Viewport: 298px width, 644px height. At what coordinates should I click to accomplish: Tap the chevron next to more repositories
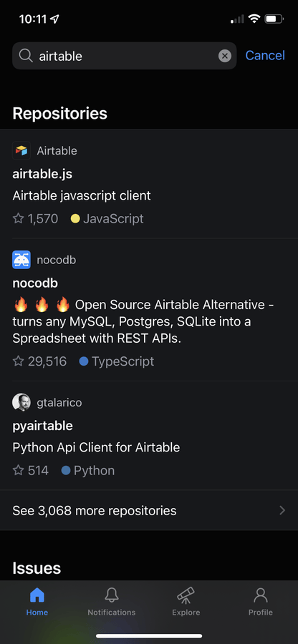282,510
